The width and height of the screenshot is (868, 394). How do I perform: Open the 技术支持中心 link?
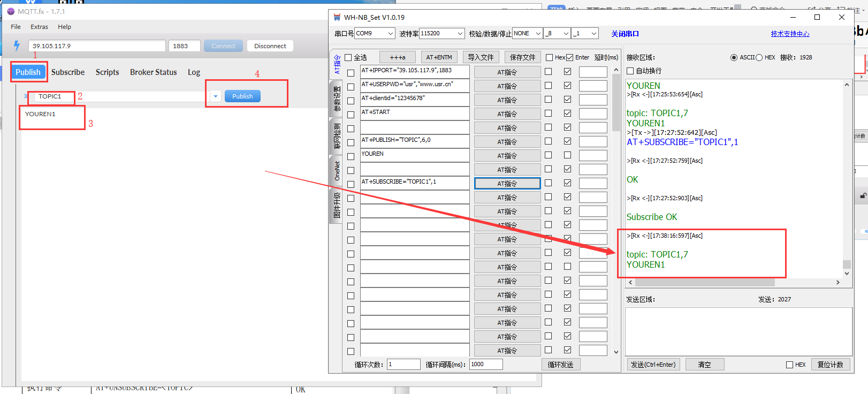pyautogui.click(x=790, y=34)
